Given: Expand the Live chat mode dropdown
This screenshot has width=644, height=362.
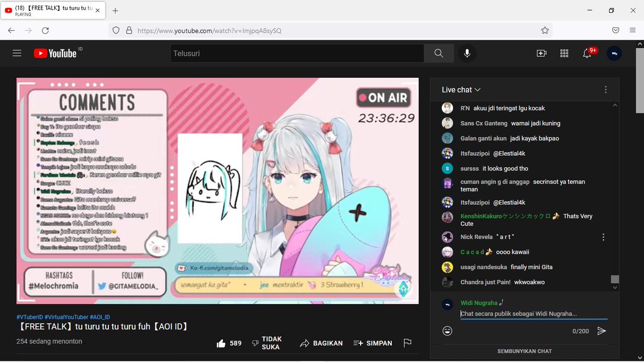Looking at the screenshot, I should pyautogui.click(x=461, y=90).
